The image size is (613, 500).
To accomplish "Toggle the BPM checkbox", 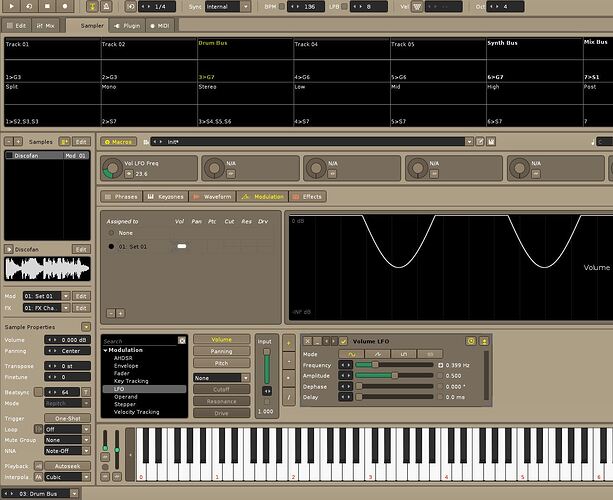I will pyautogui.click(x=281, y=7).
